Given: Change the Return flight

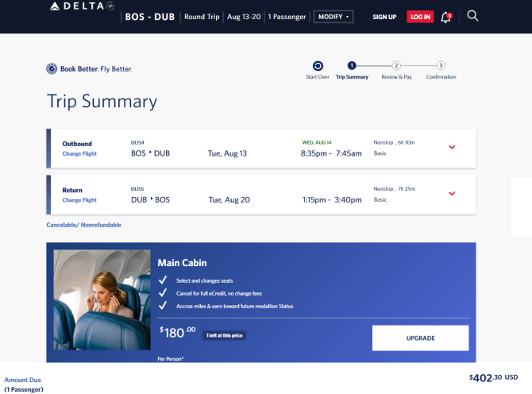Looking at the screenshot, I should [79, 200].
